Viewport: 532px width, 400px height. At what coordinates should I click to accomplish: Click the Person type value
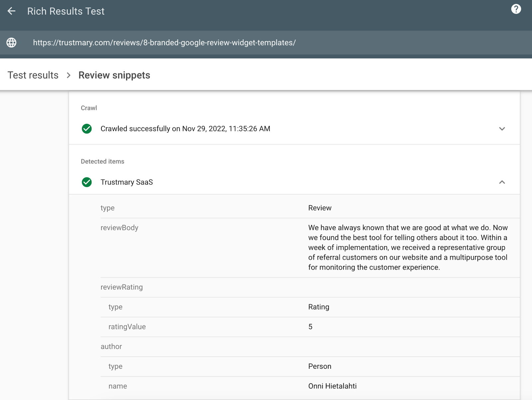pos(320,366)
